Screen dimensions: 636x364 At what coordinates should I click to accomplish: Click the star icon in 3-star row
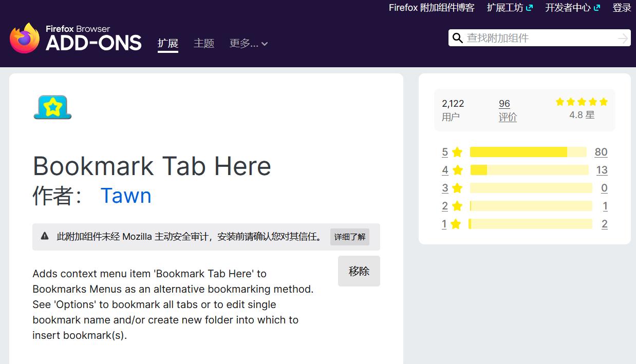[x=457, y=188]
